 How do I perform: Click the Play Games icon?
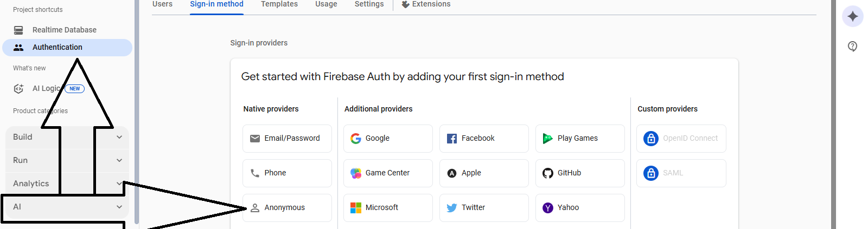[x=548, y=139]
